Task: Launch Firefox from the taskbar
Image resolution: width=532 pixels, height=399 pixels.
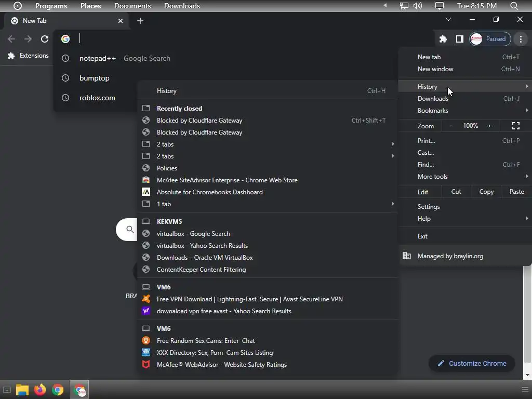Action: 39,390
